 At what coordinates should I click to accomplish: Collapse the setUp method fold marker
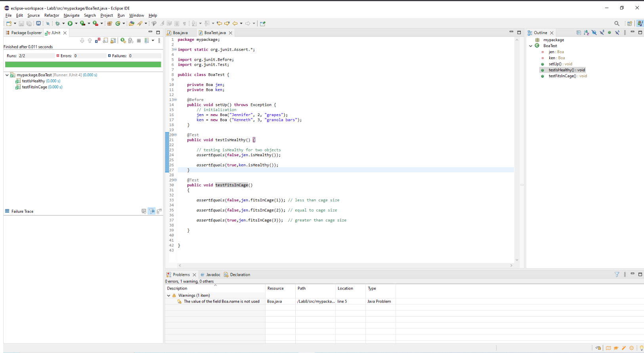click(175, 100)
